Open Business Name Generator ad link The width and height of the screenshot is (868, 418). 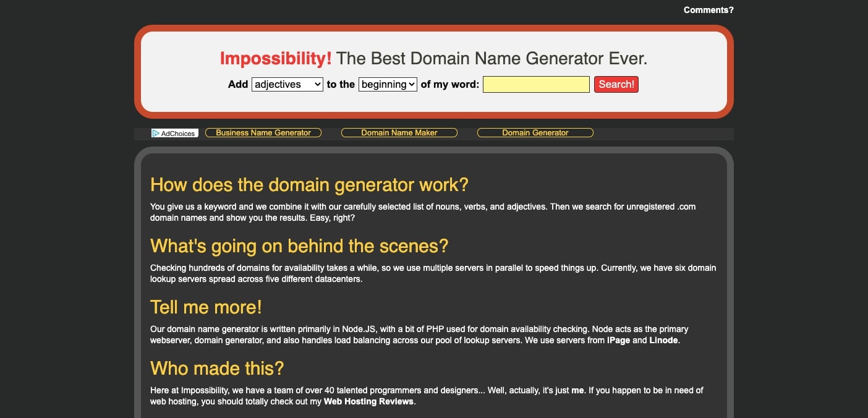[263, 133]
